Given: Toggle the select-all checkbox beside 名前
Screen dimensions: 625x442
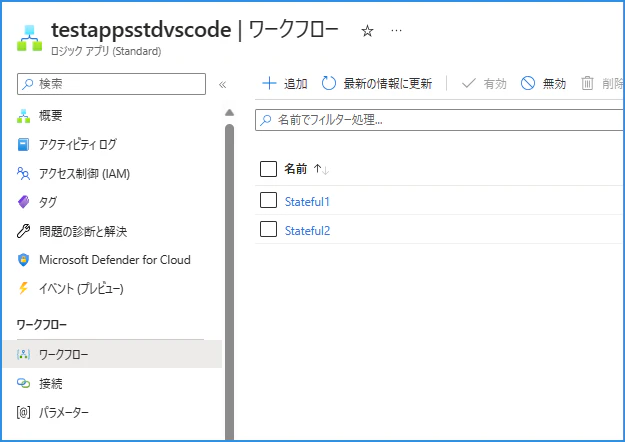Looking at the screenshot, I should click(268, 169).
